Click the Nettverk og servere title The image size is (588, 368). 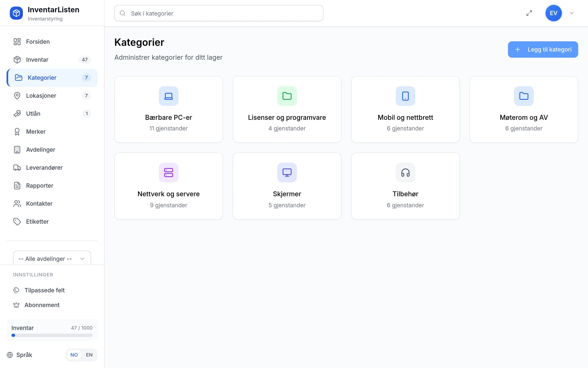pyautogui.click(x=169, y=194)
